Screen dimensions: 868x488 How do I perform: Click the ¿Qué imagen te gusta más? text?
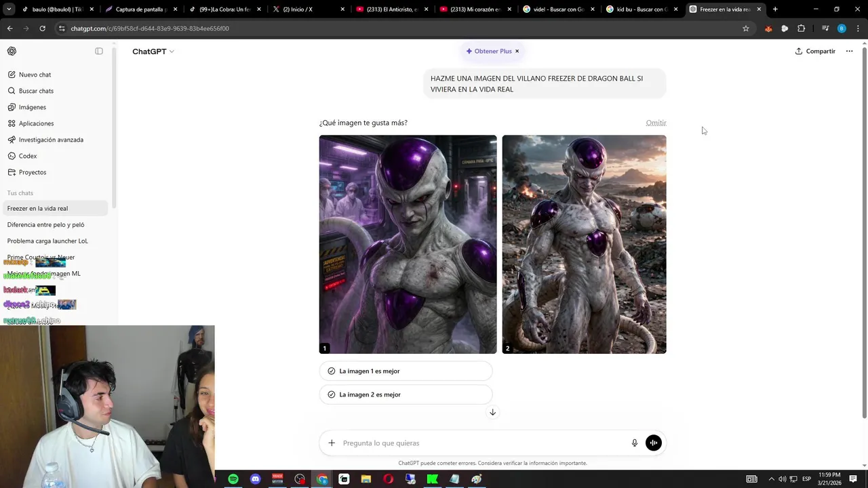click(363, 123)
